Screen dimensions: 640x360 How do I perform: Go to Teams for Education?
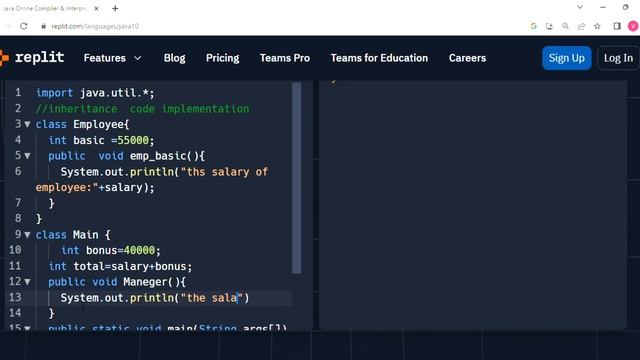click(x=379, y=58)
